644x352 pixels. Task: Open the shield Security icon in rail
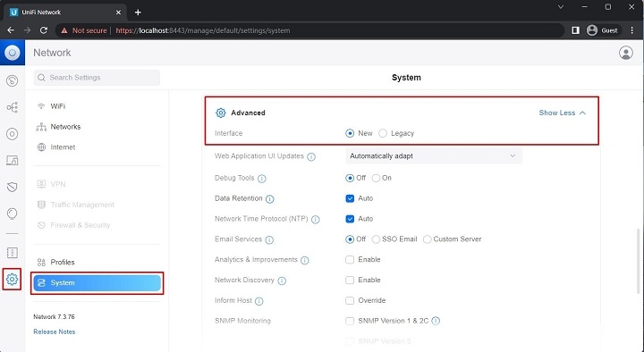12,187
